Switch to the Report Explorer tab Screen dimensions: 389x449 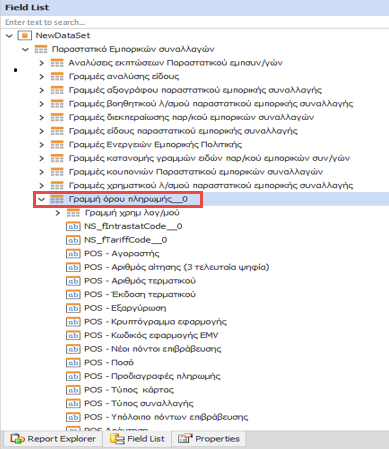click(53, 439)
